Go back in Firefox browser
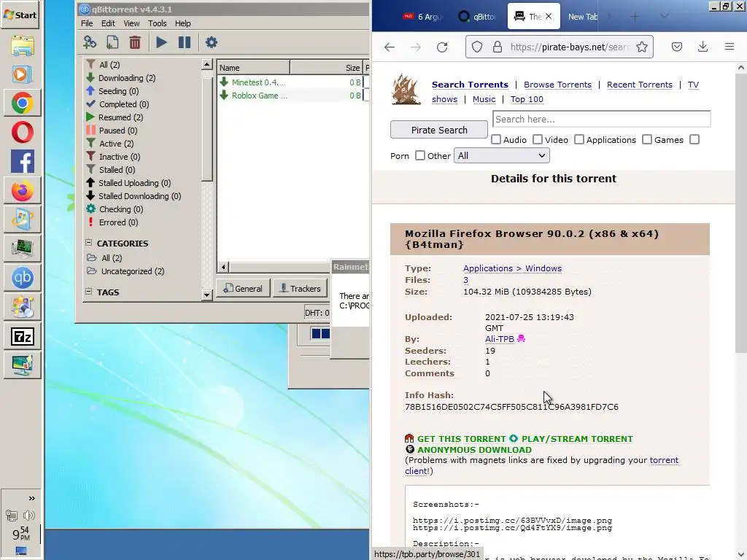The height and width of the screenshot is (560, 747). [x=390, y=47]
